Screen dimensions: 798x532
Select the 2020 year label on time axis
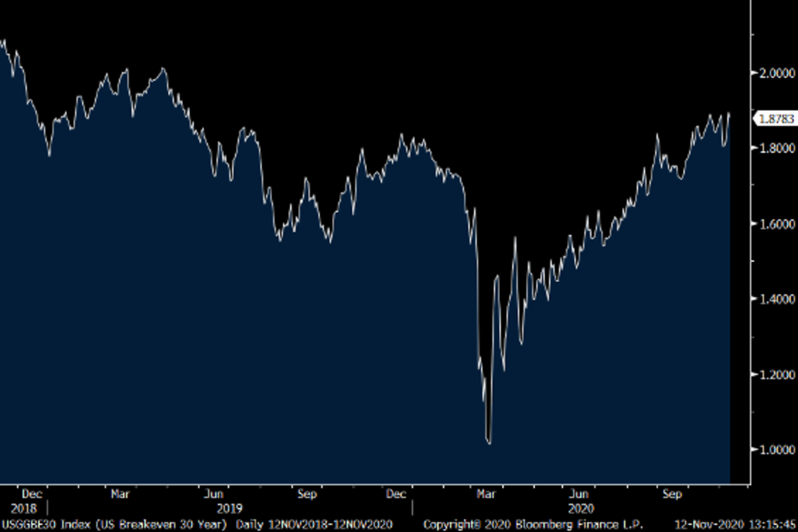[x=581, y=509]
